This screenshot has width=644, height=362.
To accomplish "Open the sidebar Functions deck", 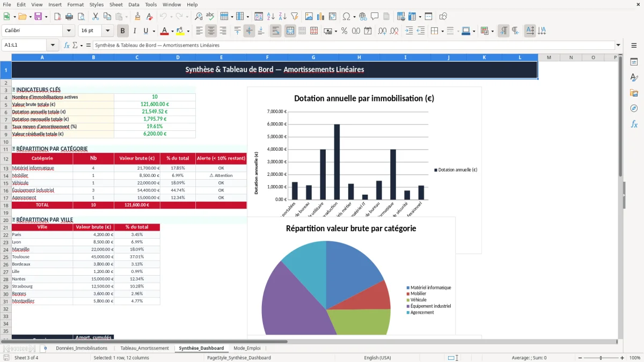I will coord(634,124).
